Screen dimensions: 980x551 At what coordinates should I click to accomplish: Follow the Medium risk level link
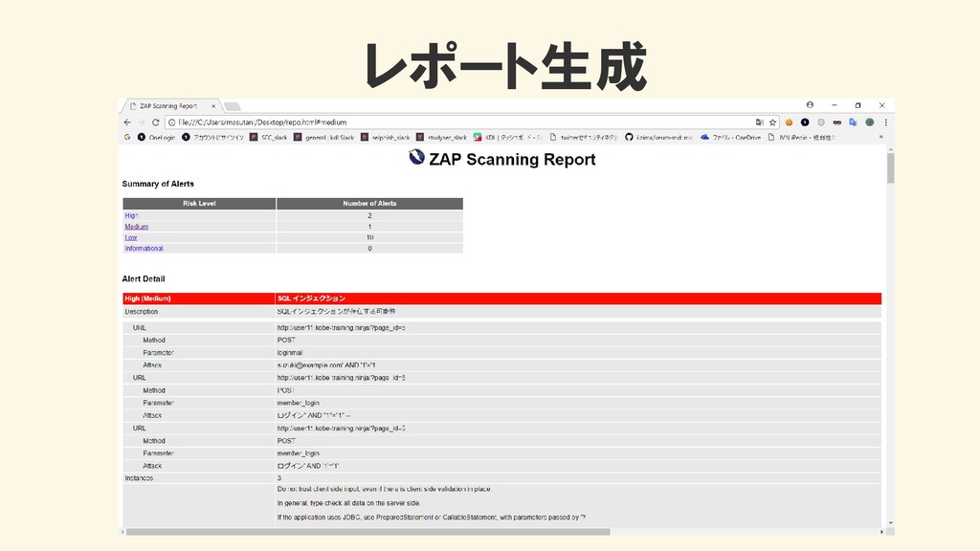coord(136,227)
